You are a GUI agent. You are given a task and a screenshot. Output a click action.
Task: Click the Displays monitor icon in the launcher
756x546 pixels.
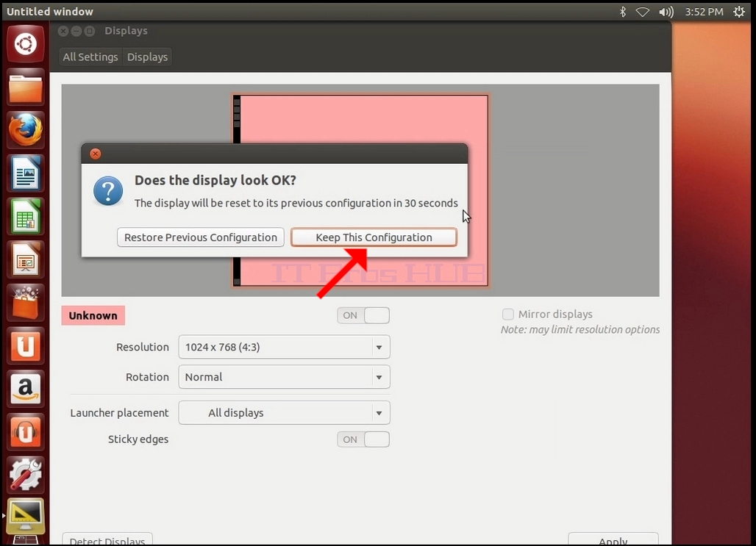coord(26,517)
